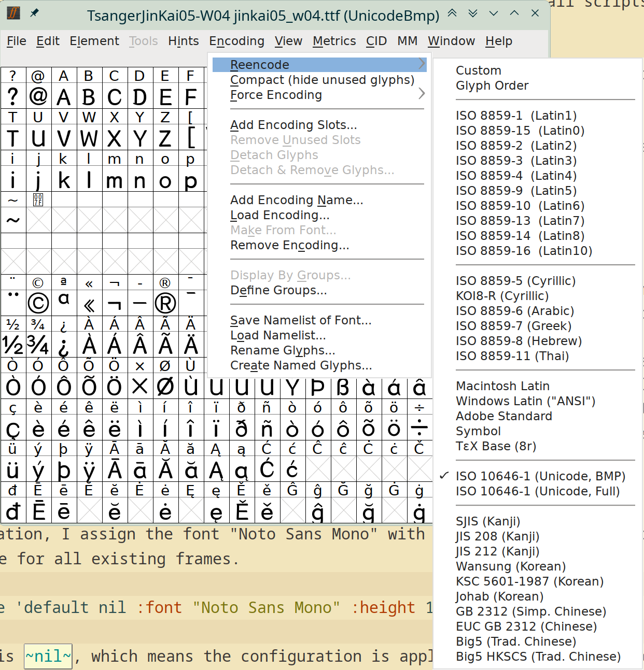Switch to ISO 10646-1 (Unicode, Full) encoding
This screenshot has width=644, height=670.
[x=538, y=491]
